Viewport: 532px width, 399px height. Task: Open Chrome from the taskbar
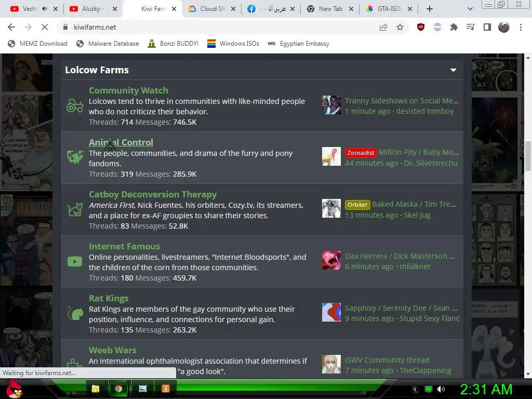(x=118, y=389)
